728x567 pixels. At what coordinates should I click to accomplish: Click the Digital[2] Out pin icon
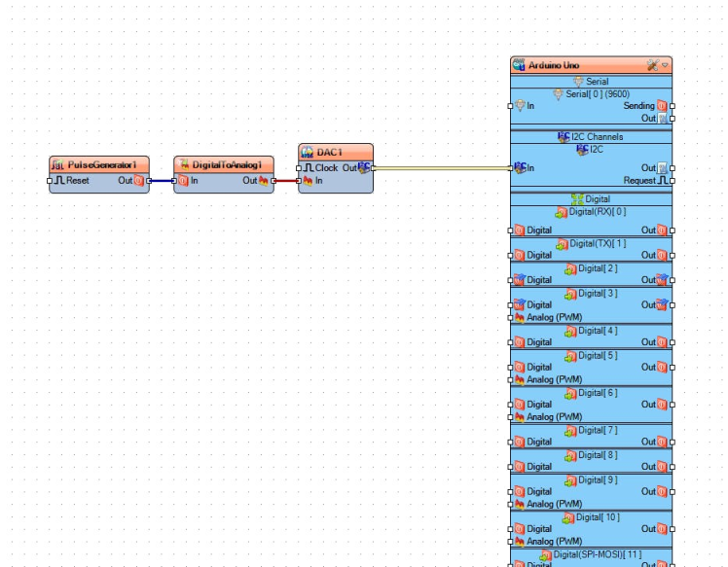662,279
